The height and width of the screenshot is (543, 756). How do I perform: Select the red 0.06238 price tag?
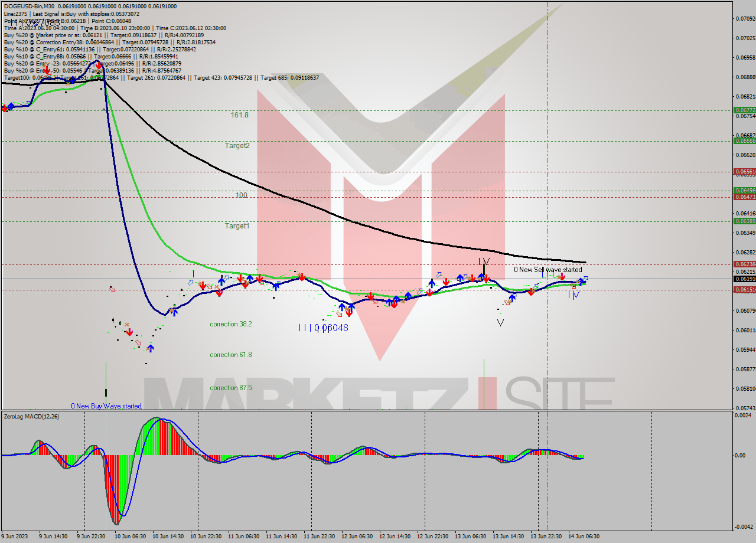744,264
